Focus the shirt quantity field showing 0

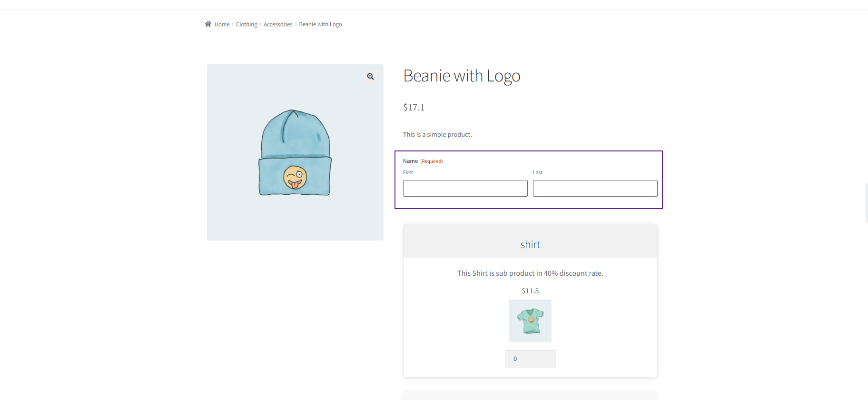(530, 359)
